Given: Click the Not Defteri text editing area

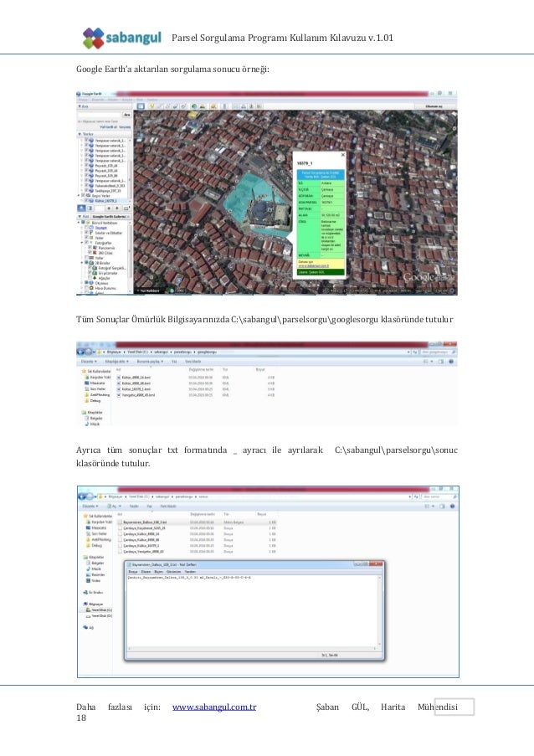Looking at the screenshot, I should click(x=253, y=612).
